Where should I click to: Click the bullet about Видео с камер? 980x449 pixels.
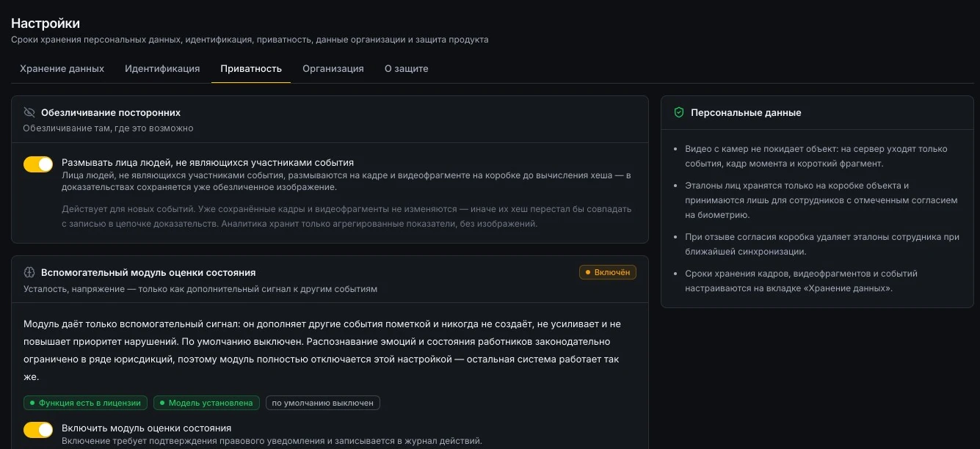[x=816, y=156]
